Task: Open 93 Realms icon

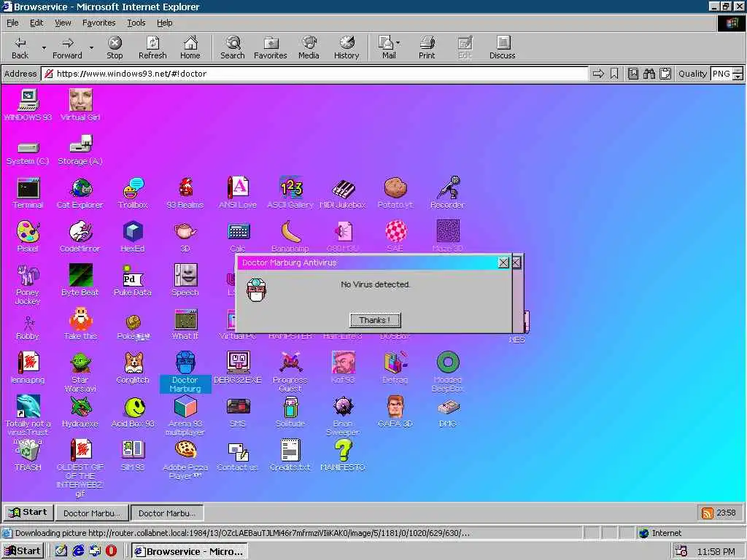Action: pyautogui.click(x=185, y=192)
